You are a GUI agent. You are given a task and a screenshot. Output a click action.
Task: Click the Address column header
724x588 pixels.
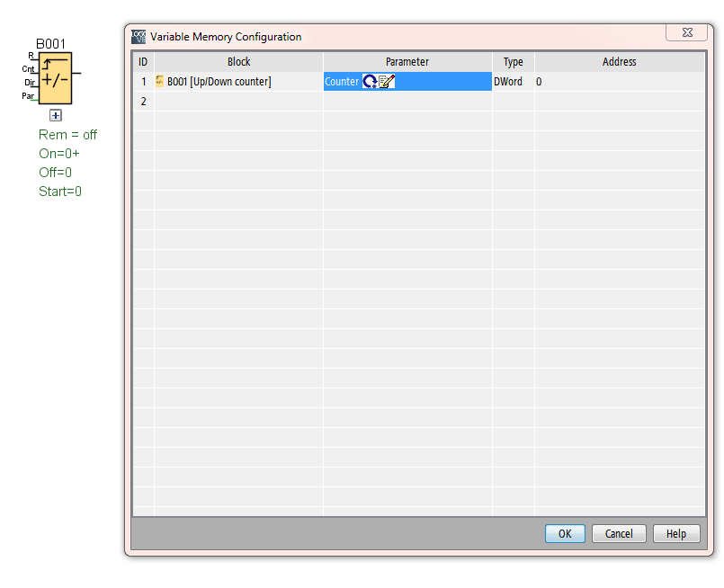coord(620,62)
